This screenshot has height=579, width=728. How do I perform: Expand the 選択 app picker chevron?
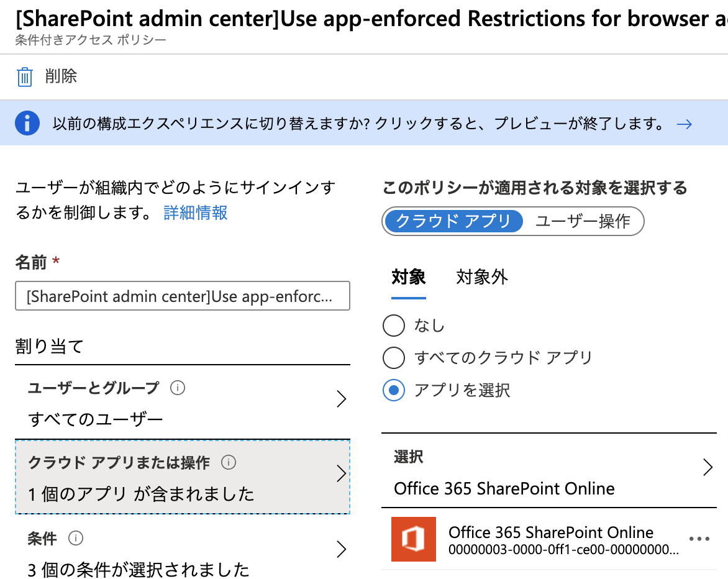[x=708, y=467]
